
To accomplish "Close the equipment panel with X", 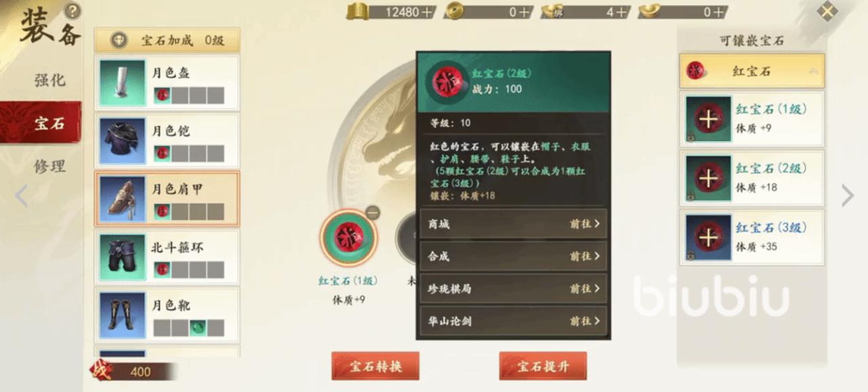I will point(827,12).
